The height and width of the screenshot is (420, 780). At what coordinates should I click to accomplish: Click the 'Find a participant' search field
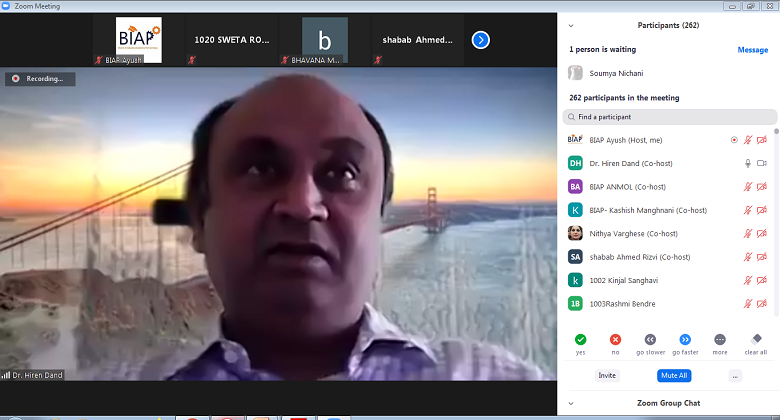point(670,117)
